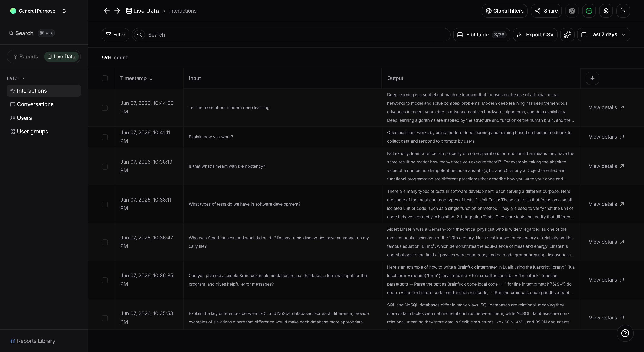Focus the table Search input field
Viewport: 644px width, 352px height.
point(291,35)
